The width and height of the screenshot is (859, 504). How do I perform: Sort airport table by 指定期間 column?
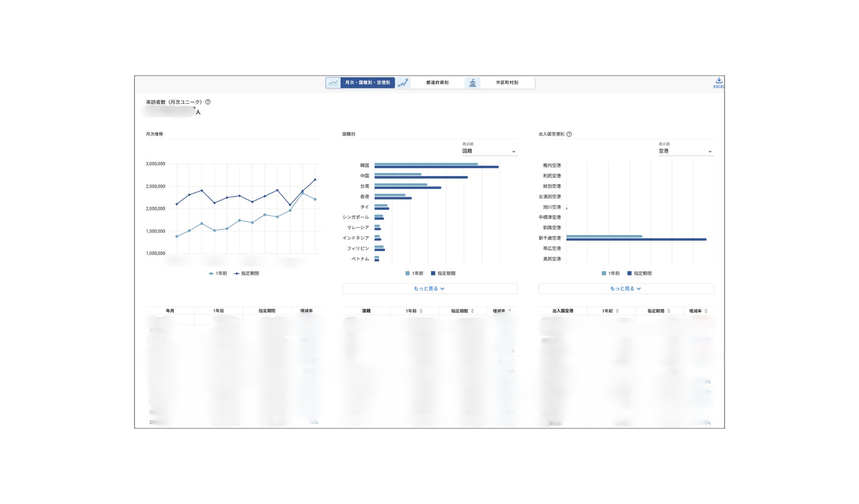[x=669, y=311]
